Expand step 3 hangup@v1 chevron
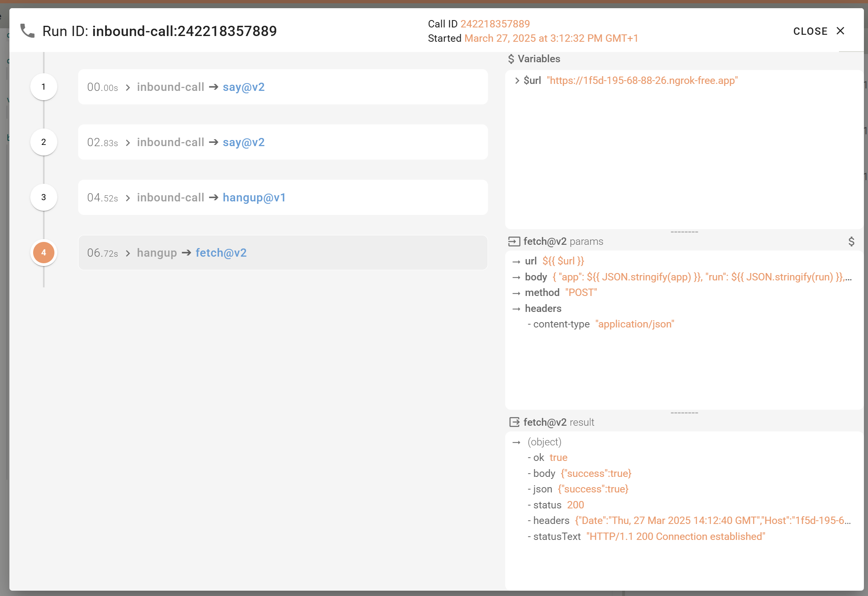868x596 pixels. (128, 198)
